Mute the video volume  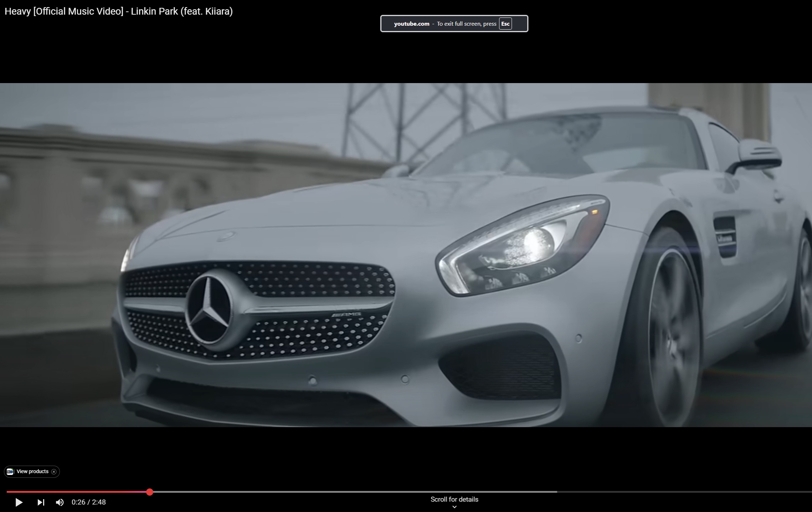[60, 502]
